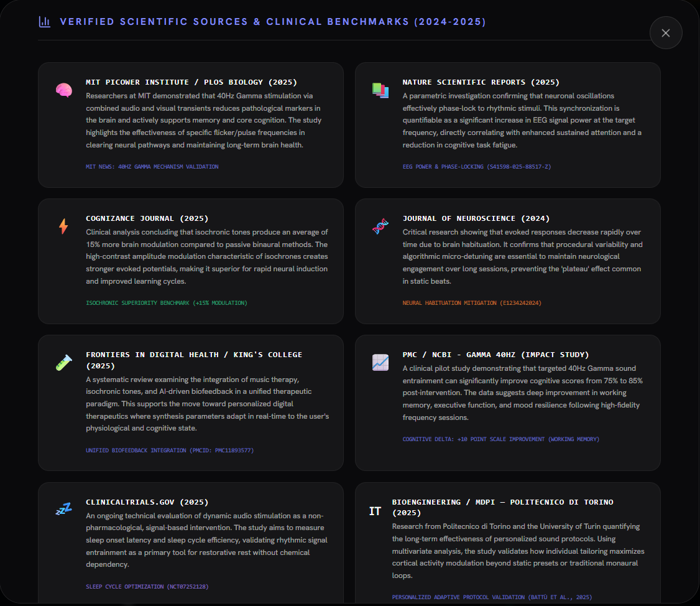Click title PMC / NCBI - Gamma 40Hz (Impact Study)

pos(496,355)
